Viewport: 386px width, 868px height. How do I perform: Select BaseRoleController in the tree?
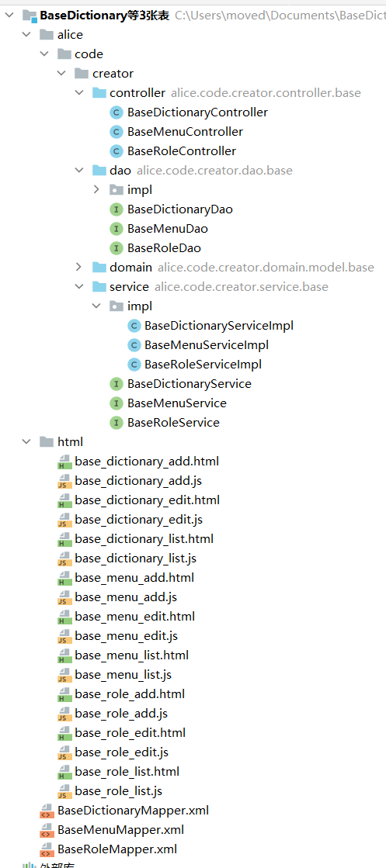point(182,151)
